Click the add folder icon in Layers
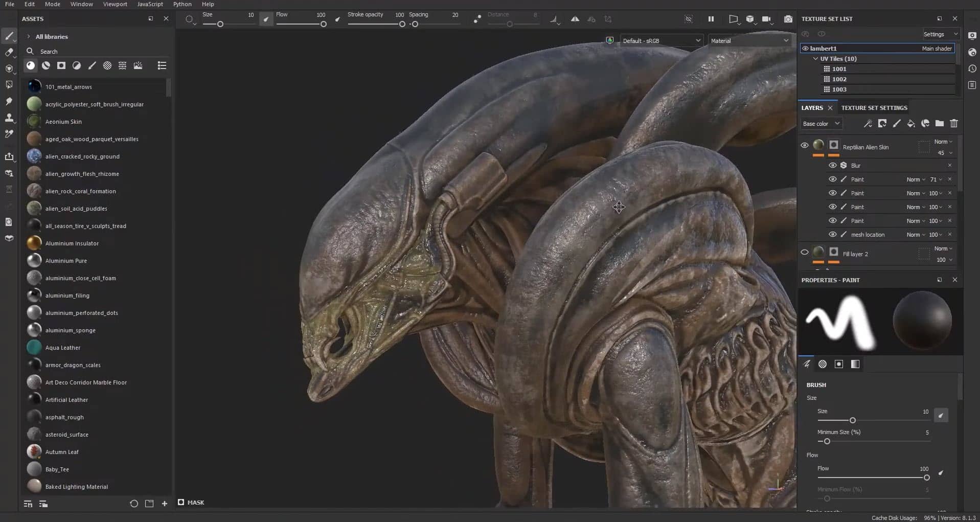The width and height of the screenshot is (980, 522). [x=939, y=123]
